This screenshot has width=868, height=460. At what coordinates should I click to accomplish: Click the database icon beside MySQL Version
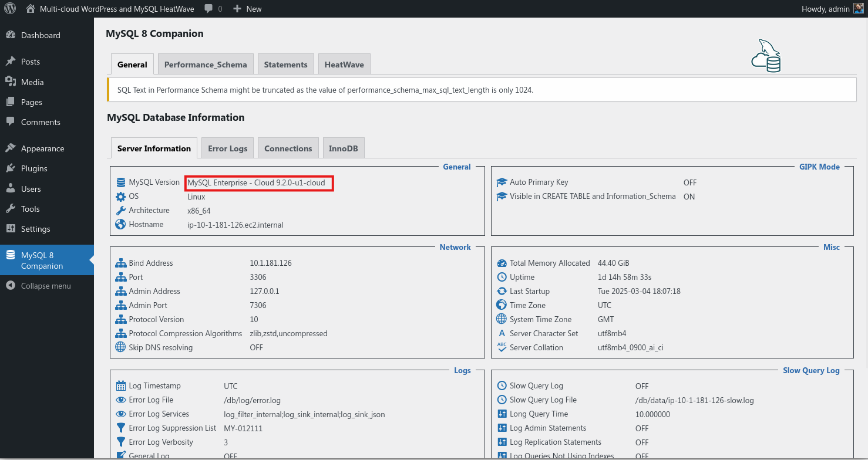point(121,182)
